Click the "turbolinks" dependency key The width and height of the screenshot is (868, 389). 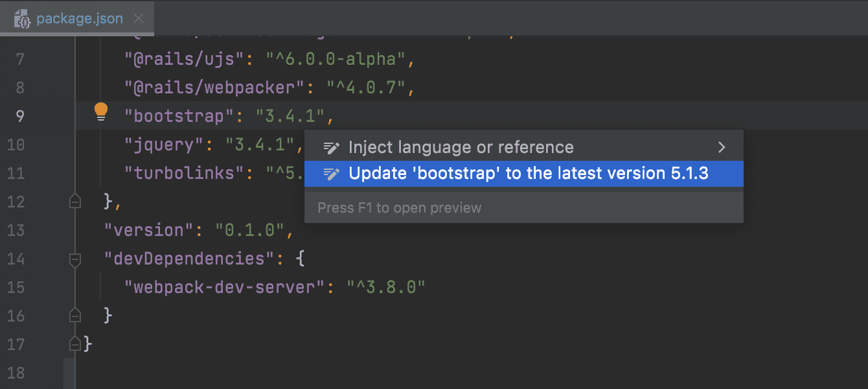(184, 173)
